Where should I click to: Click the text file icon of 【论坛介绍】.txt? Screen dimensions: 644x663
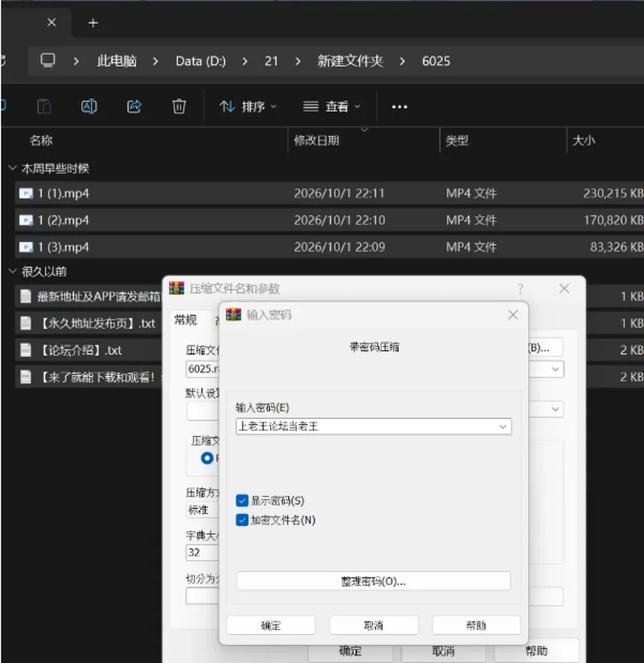coord(25,350)
